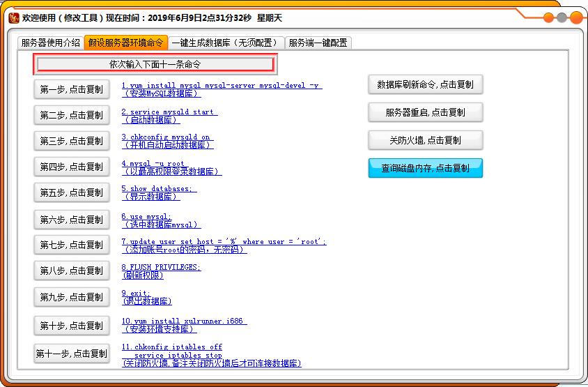Open the chkconfig iptables off link

172,347
